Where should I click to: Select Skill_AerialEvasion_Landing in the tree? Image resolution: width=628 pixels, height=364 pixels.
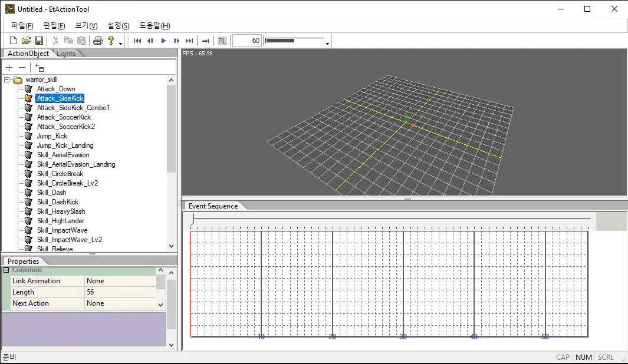pyautogui.click(x=76, y=164)
